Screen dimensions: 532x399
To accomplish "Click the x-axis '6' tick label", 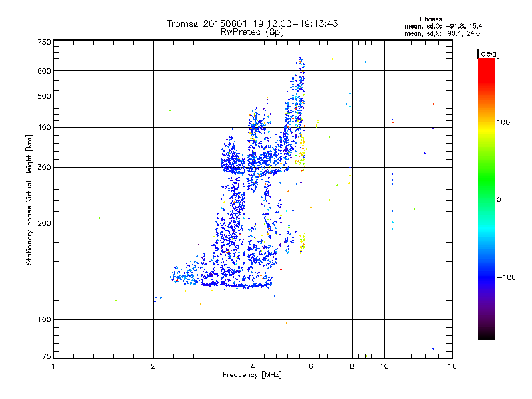I will (311, 366).
